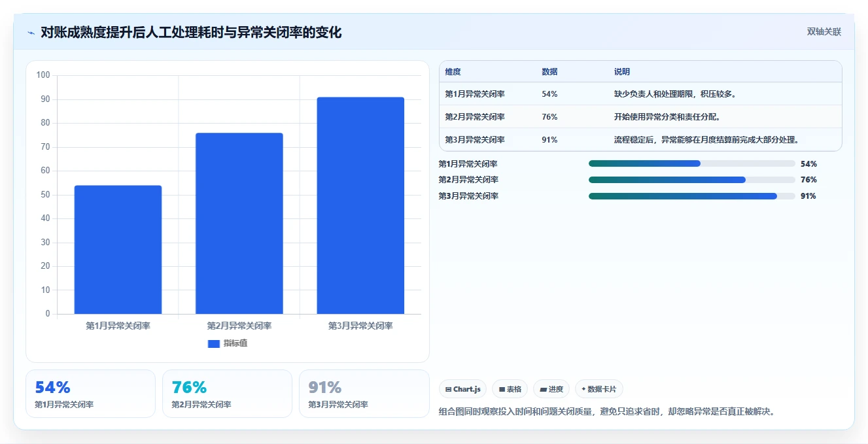Click the x-axis label 第2月异常关闭率
The width and height of the screenshot is (868, 444).
pos(239,326)
